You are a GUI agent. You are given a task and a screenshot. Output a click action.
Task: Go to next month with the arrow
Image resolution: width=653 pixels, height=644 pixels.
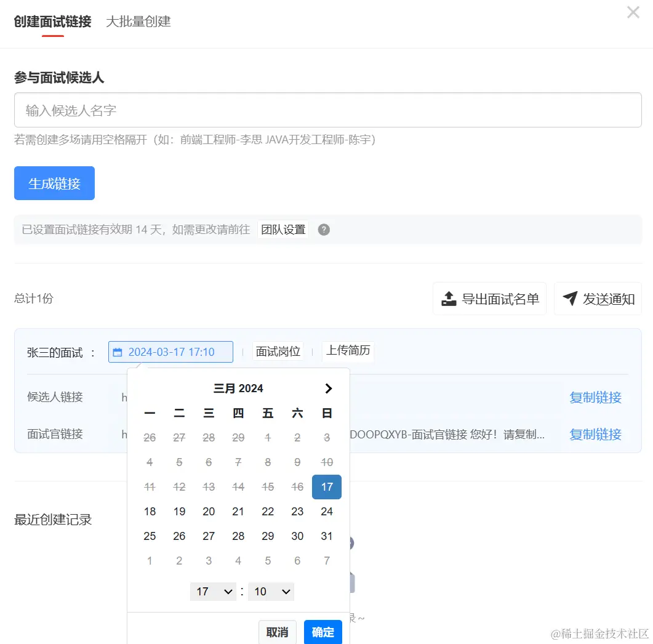[x=328, y=388]
